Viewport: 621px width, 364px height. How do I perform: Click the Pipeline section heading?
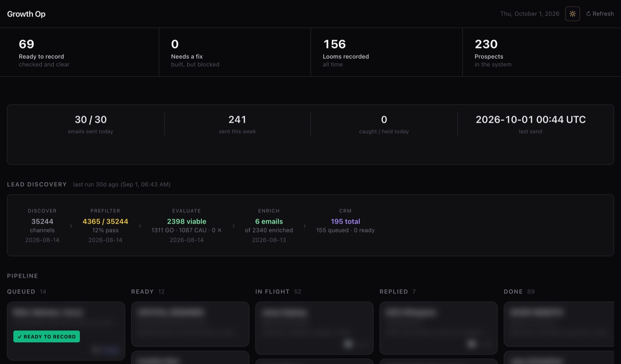pos(23,276)
